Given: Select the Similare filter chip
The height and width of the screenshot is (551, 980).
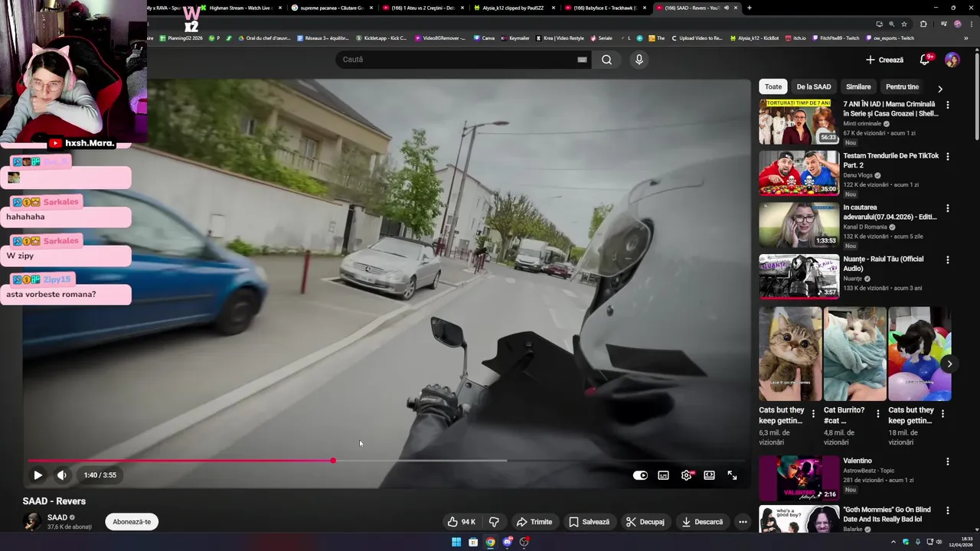Looking at the screenshot, I should point(858,87).
